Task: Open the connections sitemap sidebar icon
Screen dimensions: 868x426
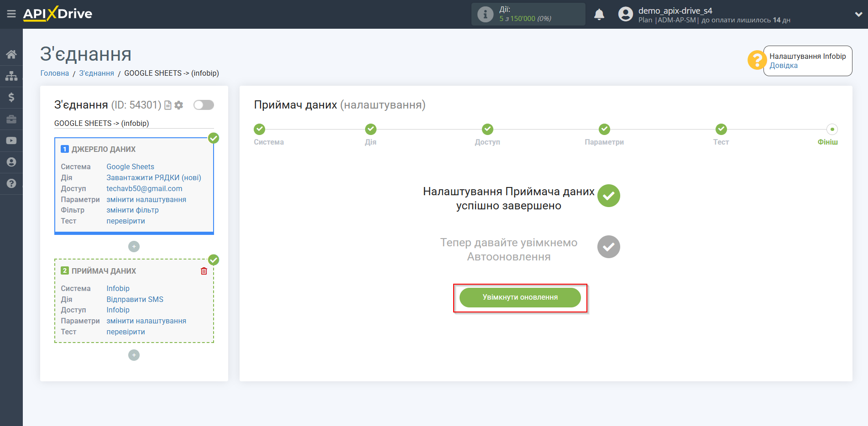Action: pyautogui.click(x=11, y=76)
